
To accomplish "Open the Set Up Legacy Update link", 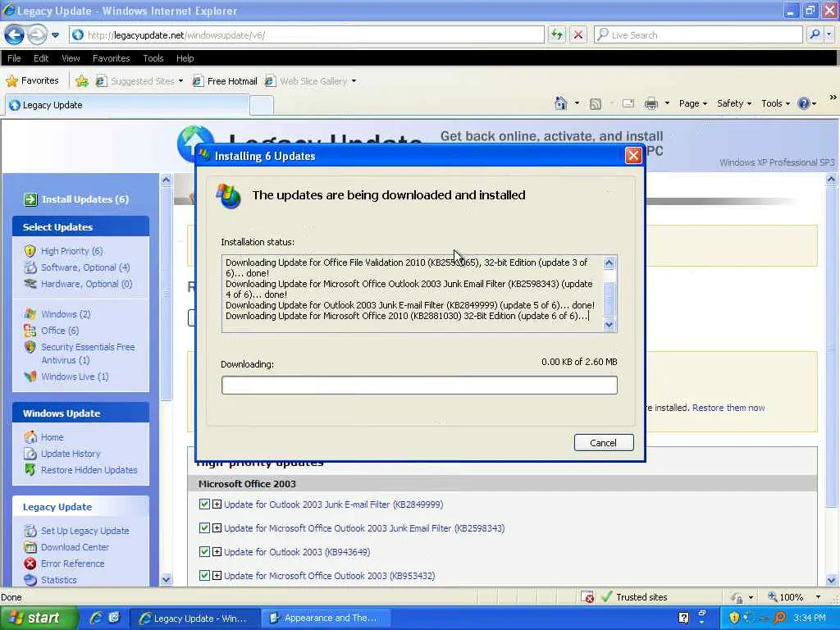I will (x=84, y=531).
